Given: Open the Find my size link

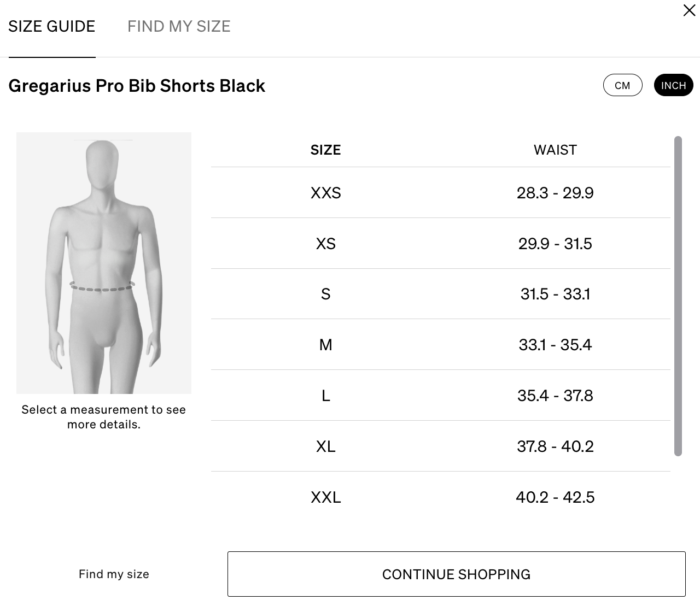Looking at the screenshot, I should pos(114,574).
